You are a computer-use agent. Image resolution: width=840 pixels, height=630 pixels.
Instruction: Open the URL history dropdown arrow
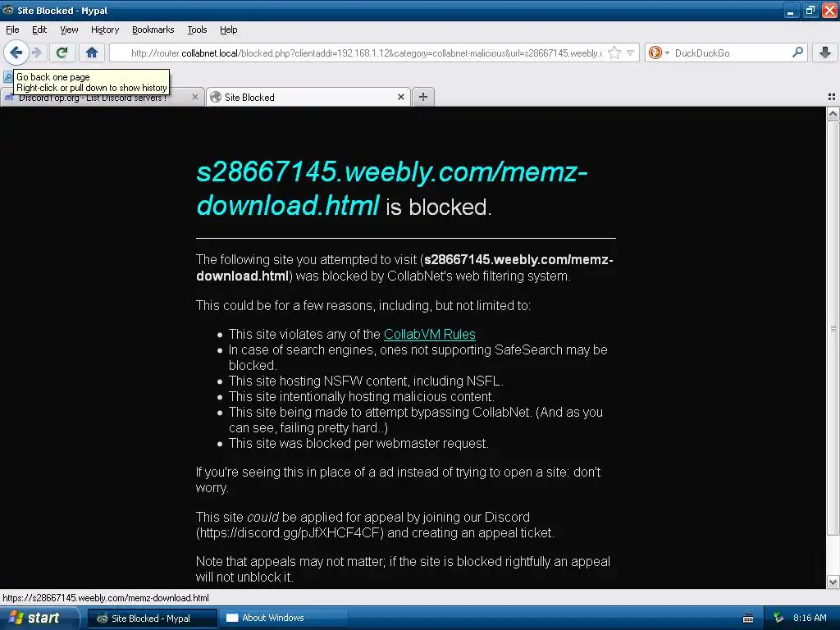tap(631, 52)
